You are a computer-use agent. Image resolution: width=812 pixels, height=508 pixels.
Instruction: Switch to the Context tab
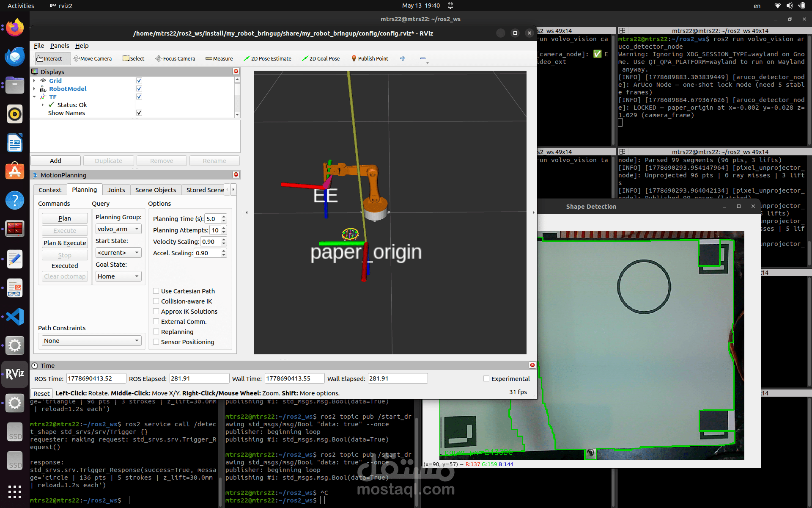pyautogui.click(x=50, y=190)
